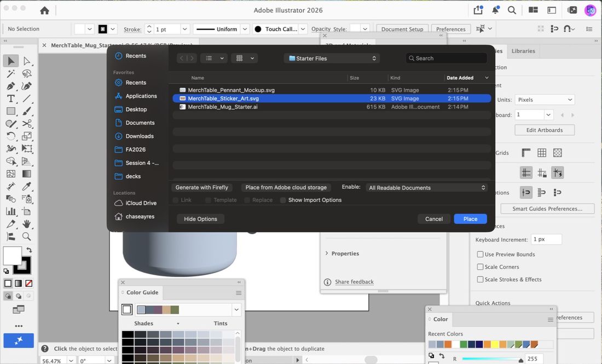Select the Lasso tool
The image size is (602, 364).
pyautogui.click(x=26, y=73)
